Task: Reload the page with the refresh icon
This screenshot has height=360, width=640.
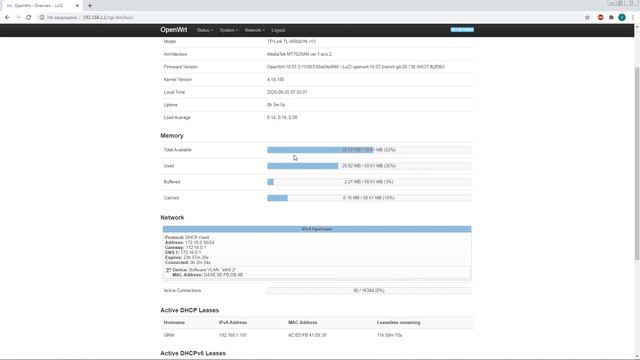Action: pyautogui.click(x=29, y=18)
